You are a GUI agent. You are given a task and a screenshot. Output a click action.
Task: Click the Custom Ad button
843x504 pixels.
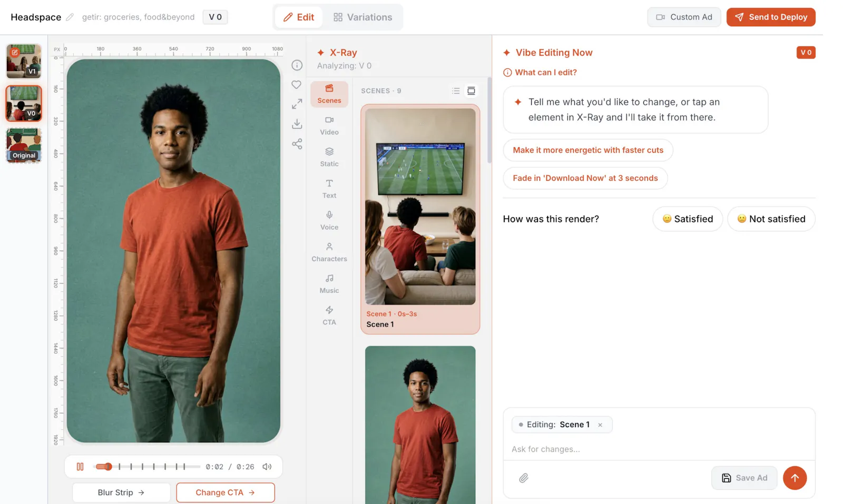coord(684,17)
